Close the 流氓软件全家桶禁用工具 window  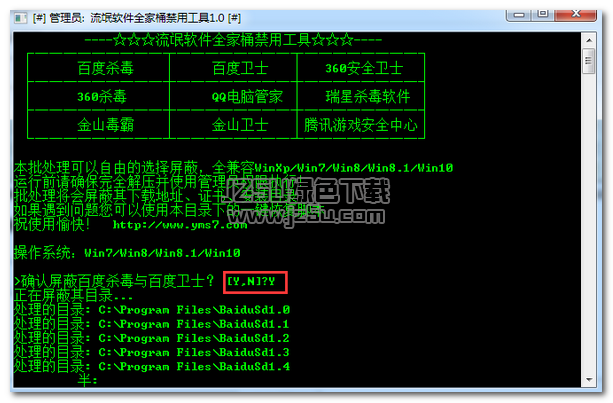575,14
